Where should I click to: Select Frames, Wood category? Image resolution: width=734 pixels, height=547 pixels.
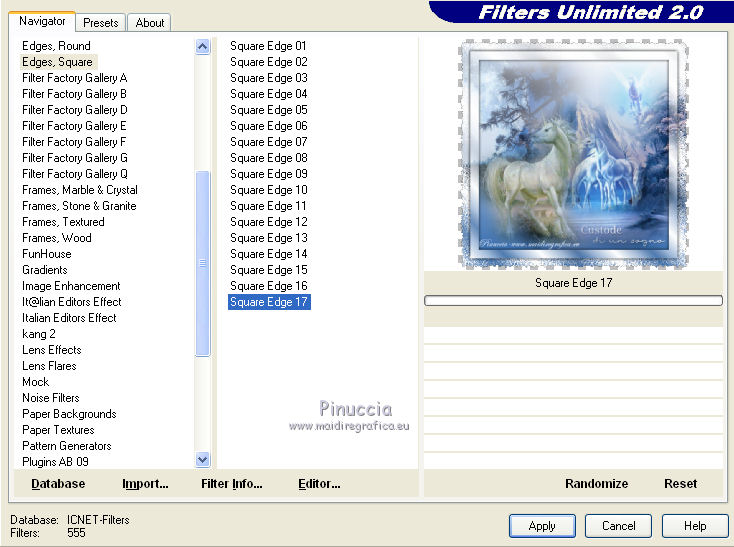[x=56, y=238]
